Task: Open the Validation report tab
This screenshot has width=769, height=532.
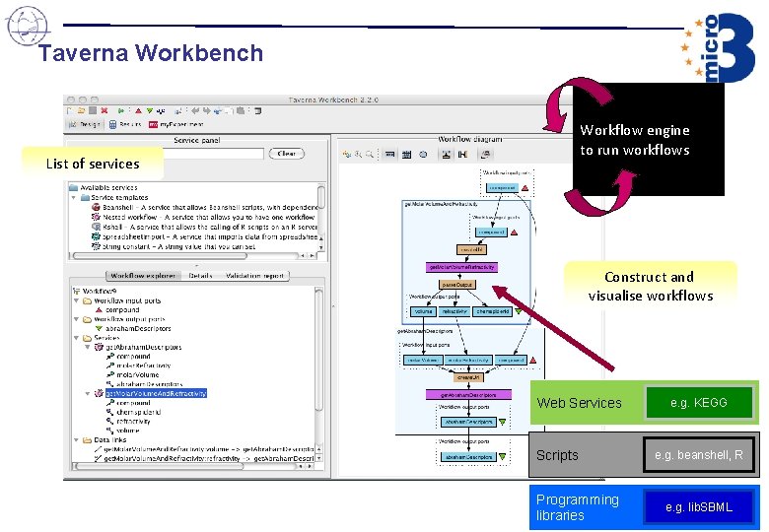Action: (254, 276)
